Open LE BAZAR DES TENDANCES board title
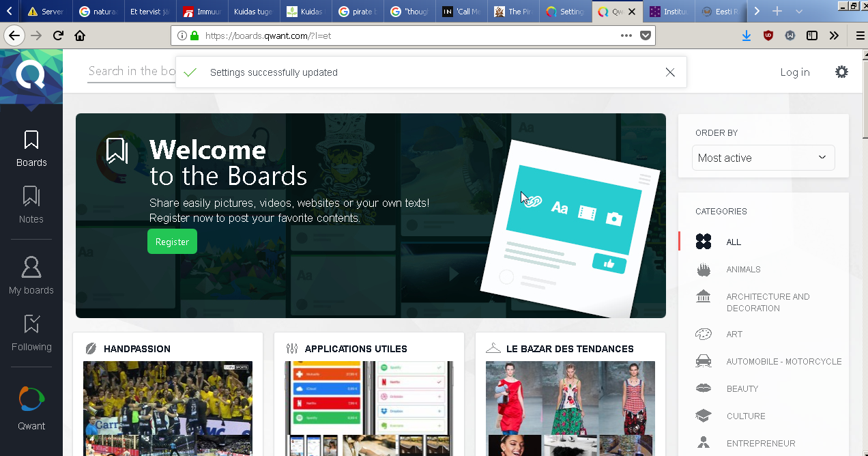 570,349
